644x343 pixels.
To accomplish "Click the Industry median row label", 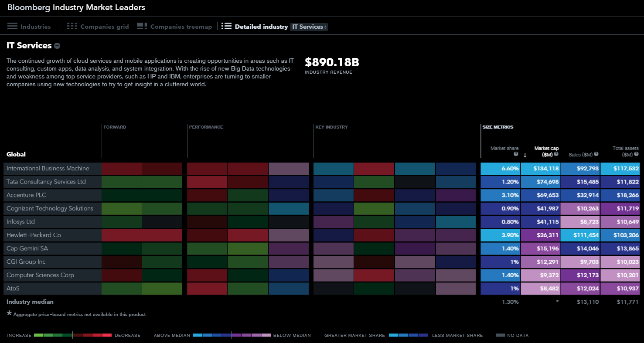I will [30, 302].
